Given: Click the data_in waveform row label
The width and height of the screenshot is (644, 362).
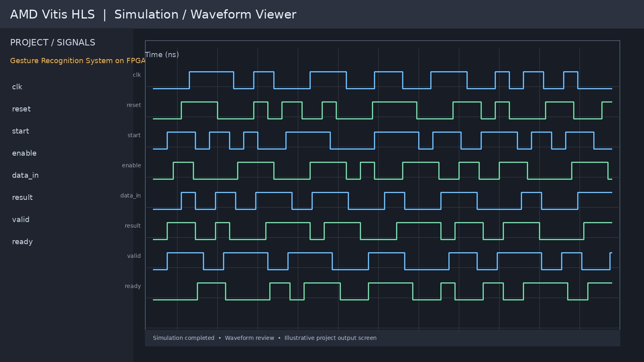Looking at the screenshot, I should click(x=130, y=195).
